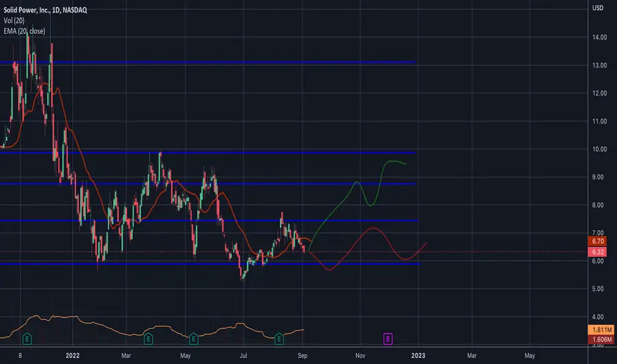Click the EMA (20, close) indicator legend
The height and width of the screenshot is (364, 617).
pyautogui.click(x=24, y=31)
